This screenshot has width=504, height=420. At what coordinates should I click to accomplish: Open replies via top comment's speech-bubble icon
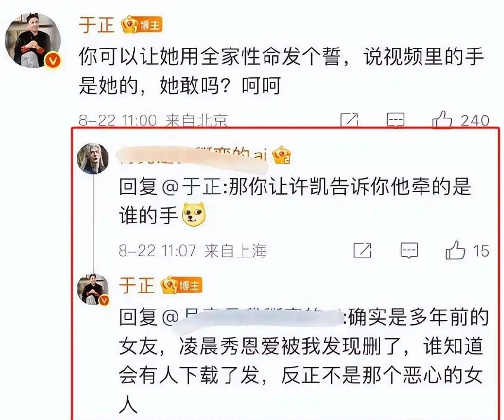396,120
